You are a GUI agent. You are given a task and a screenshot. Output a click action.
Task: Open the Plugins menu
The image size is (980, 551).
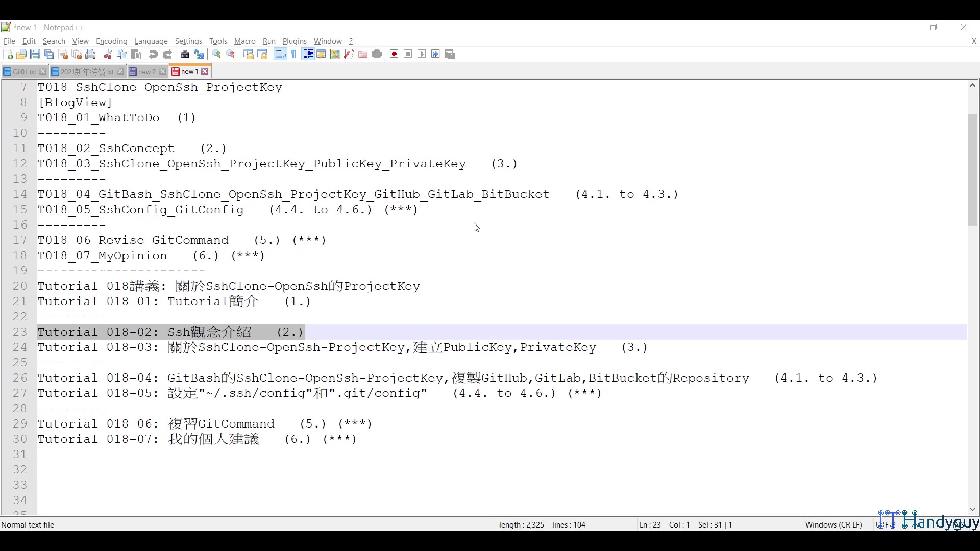tap(295, 41)
